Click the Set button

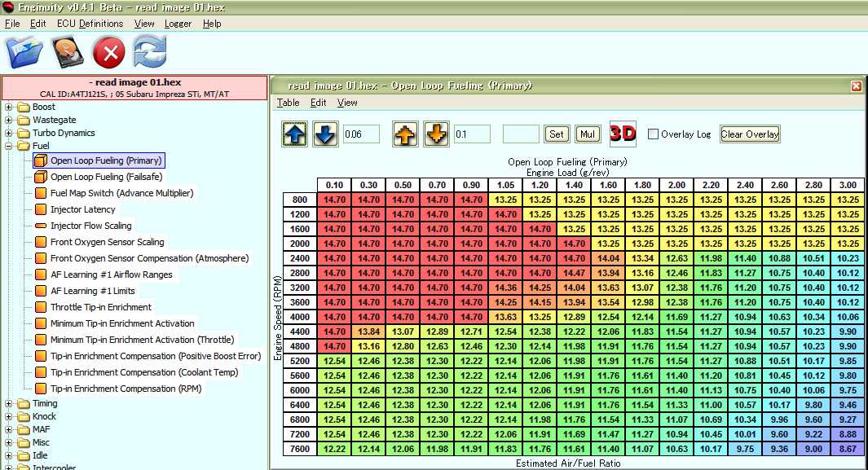click(557, 134)
